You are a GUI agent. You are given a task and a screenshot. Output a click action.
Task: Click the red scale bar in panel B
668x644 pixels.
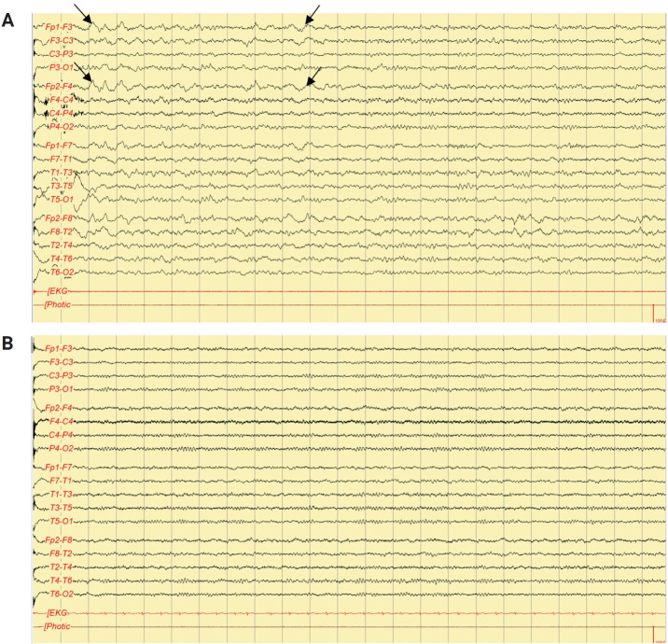pos(653,635)
